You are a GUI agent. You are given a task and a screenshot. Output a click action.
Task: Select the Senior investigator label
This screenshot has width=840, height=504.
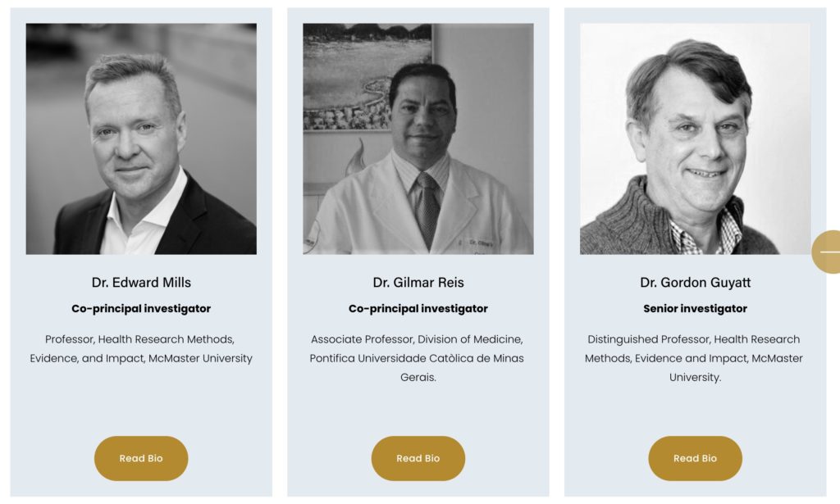[695, 309]
